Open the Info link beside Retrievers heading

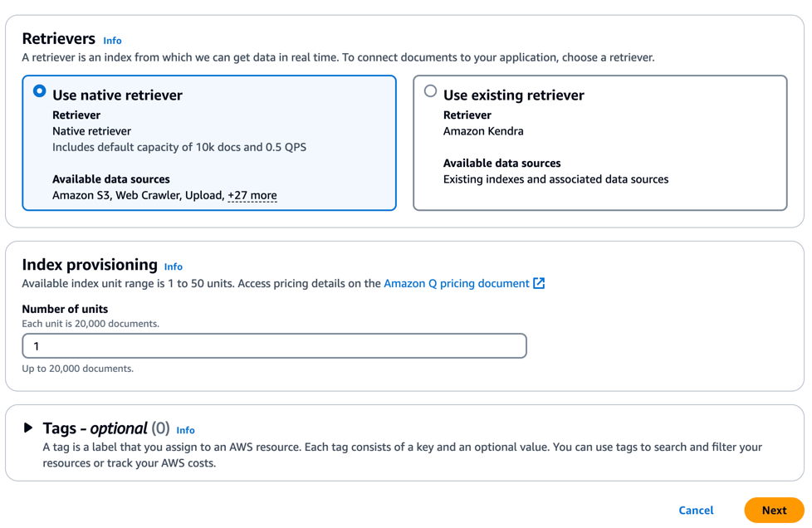(112, 41)
